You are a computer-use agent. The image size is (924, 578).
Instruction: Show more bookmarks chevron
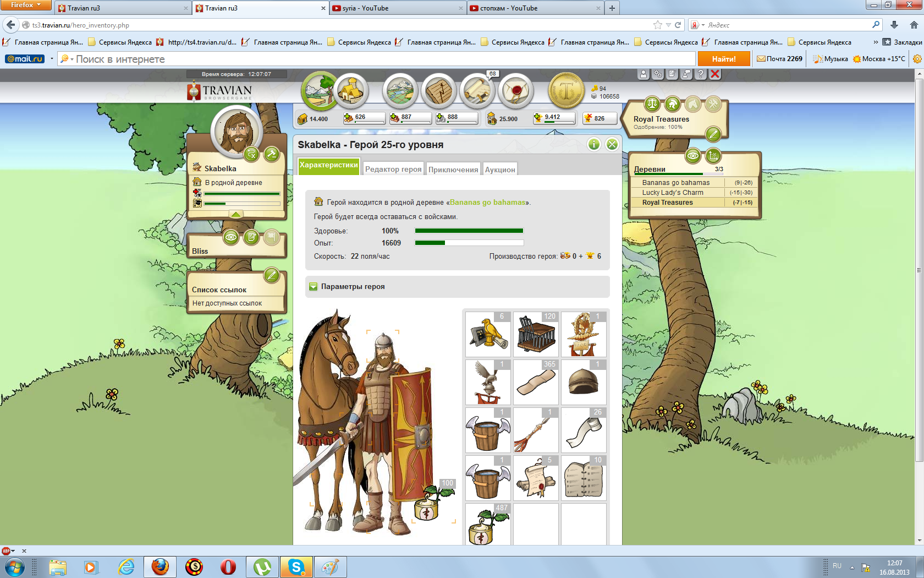[876, 42]
